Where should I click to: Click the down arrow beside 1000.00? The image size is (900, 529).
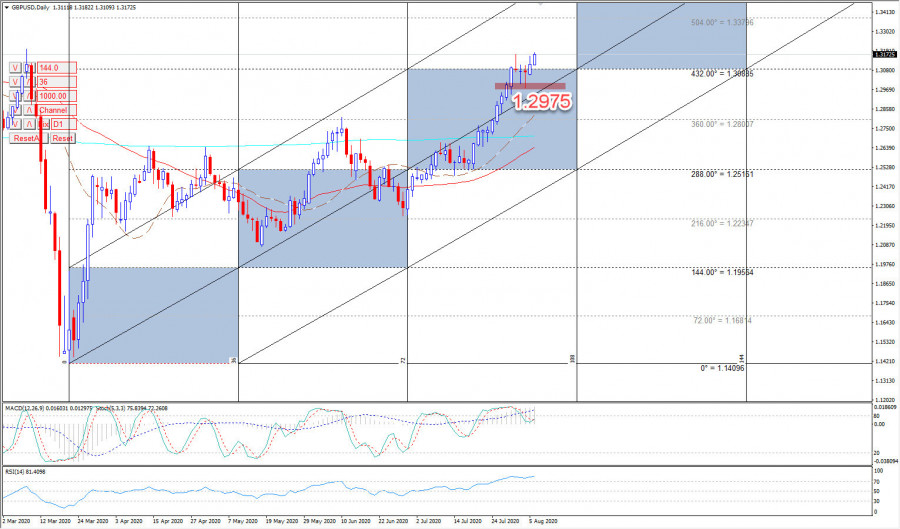[15, 96]
